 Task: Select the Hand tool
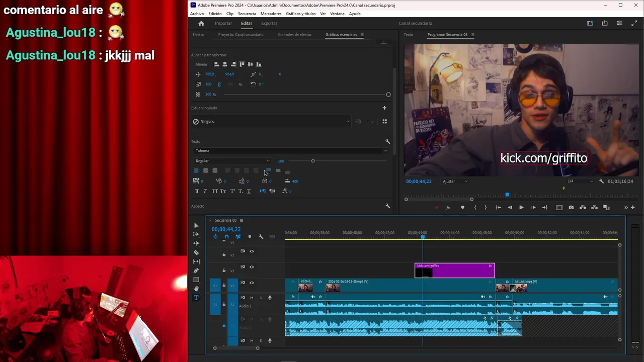[x=196, y=289]
